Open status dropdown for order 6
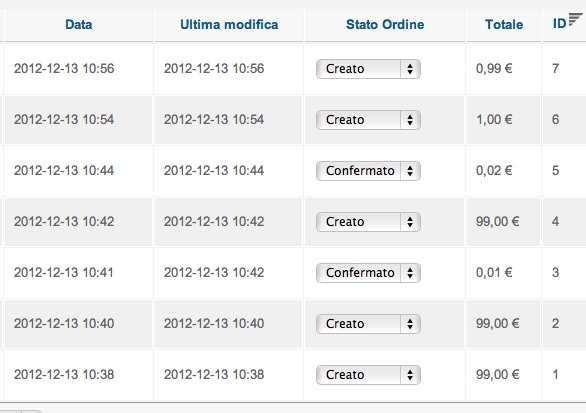Screen dimensions: 586x413 tap(368, 120)
